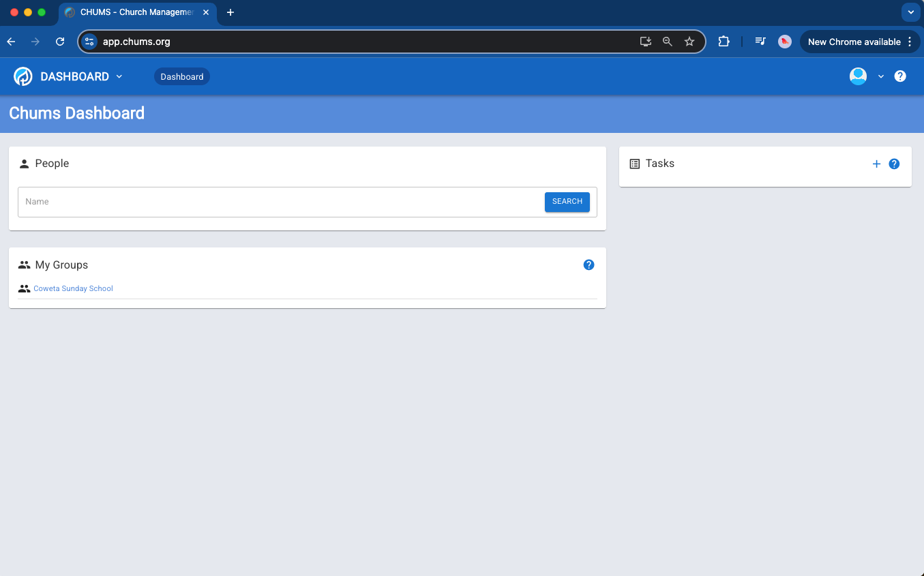
Task: Open the Coweta Sunday School group link
Action: point(73,288)
